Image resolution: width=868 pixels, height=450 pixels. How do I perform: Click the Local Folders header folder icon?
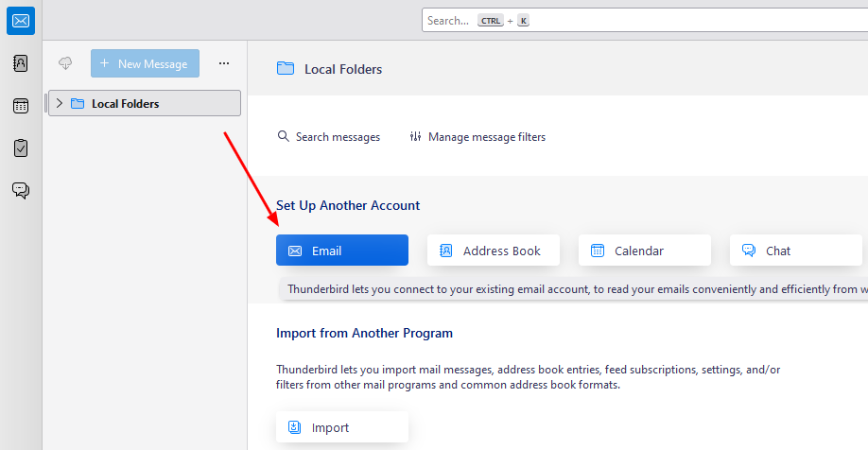tap(286, 69)
